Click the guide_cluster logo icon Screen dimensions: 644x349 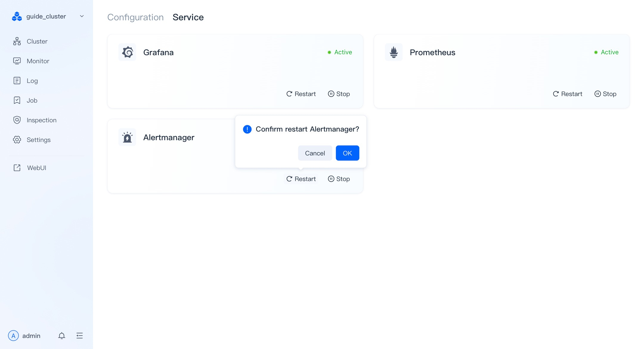[x=17, y=16]
